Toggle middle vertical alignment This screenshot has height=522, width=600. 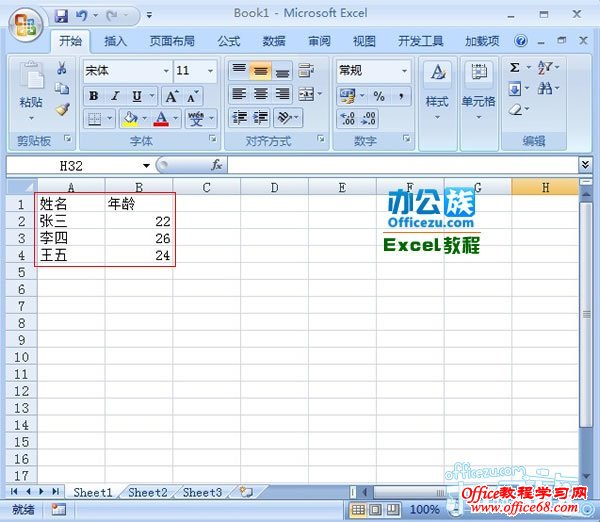coord(261,70)
